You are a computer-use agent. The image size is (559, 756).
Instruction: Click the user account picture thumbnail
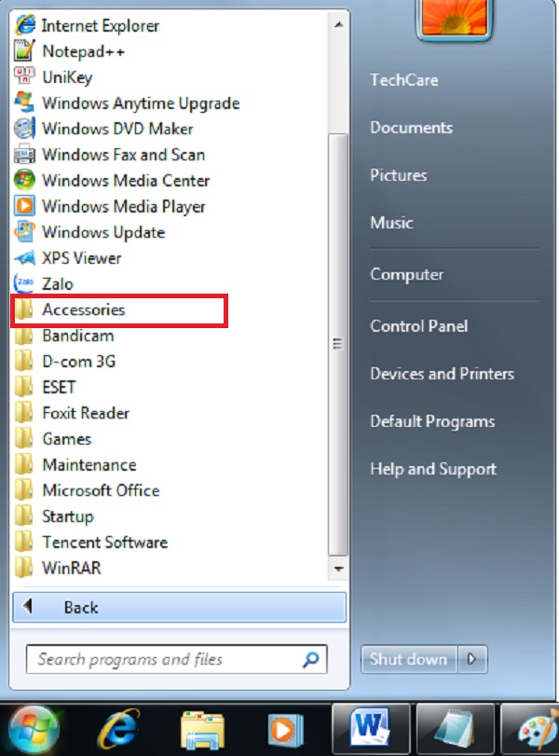tap(456, 19)
